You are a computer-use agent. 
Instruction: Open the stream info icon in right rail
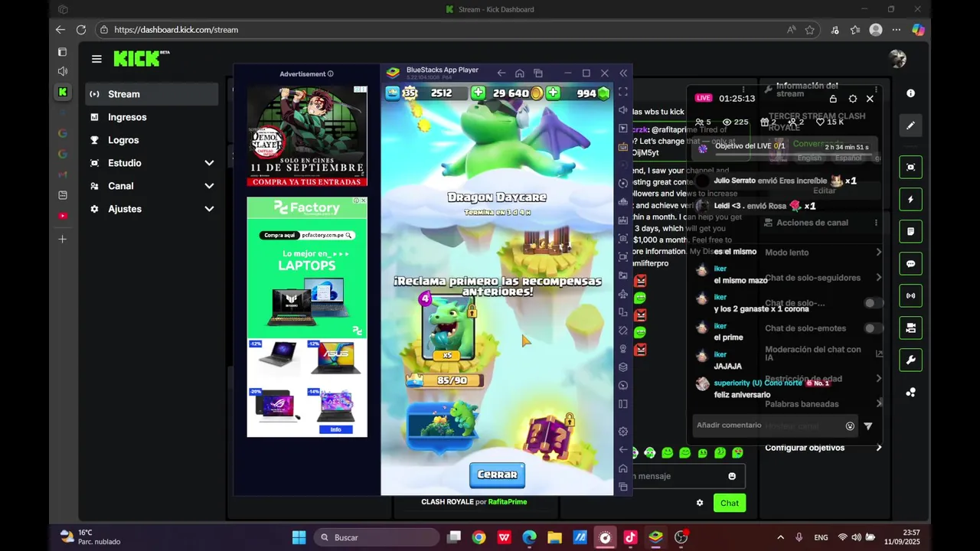(x=910, y=93)
